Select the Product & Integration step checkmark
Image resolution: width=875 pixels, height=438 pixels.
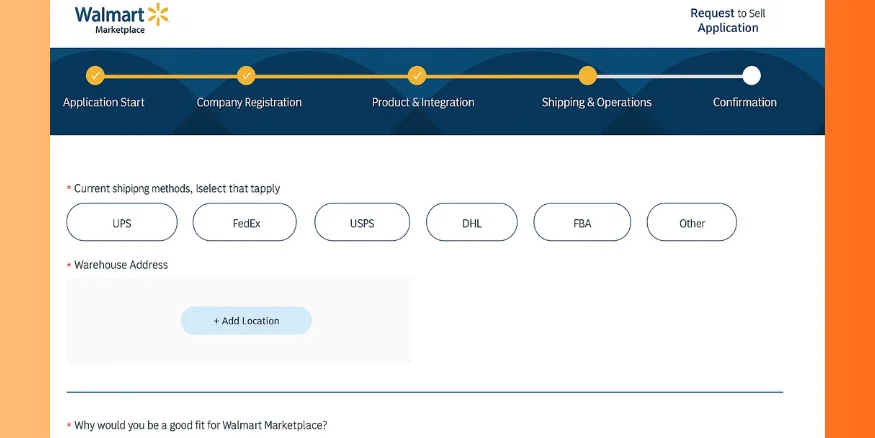[417, 75]
